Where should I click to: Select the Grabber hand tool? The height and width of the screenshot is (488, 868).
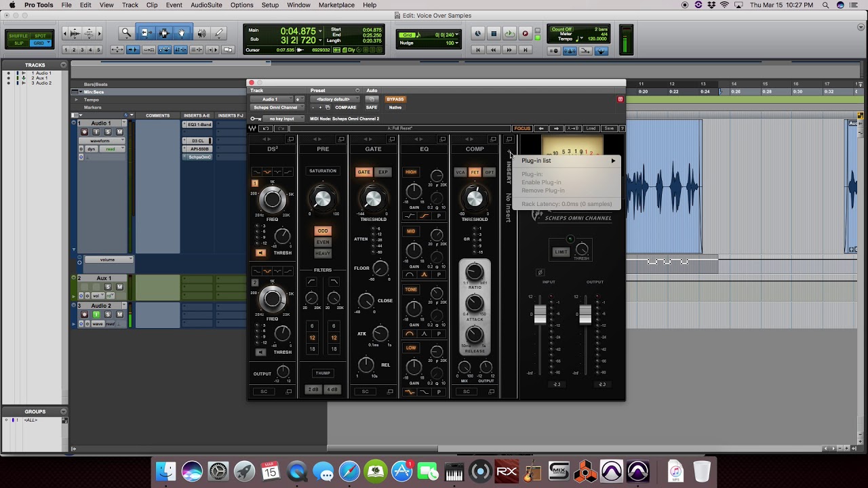182,33
